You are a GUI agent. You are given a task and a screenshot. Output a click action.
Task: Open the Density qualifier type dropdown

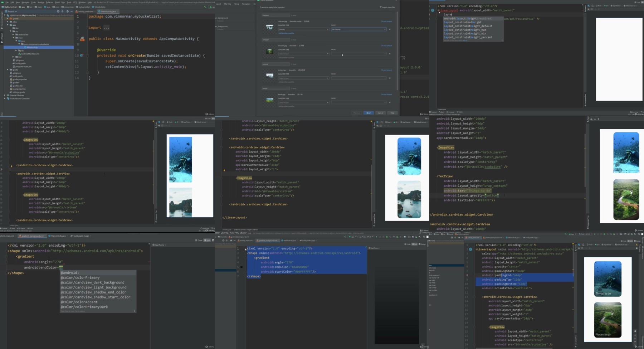point(303,29)
